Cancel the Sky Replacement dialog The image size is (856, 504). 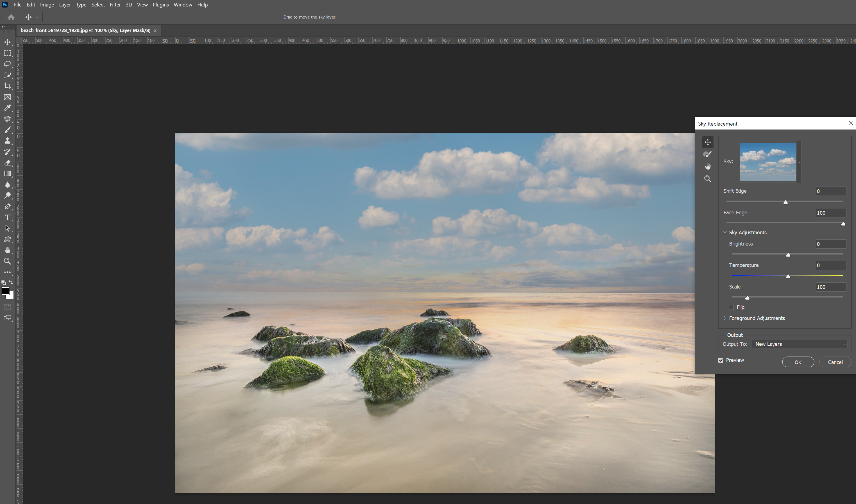(835, 362)
